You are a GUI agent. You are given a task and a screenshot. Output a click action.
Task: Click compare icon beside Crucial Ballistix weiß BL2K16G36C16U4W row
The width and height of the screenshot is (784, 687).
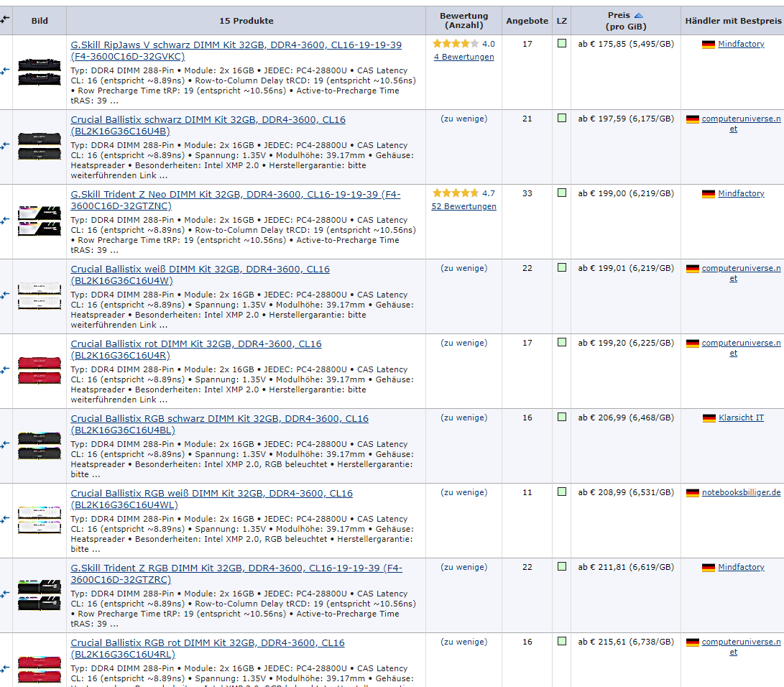(4, 295)
